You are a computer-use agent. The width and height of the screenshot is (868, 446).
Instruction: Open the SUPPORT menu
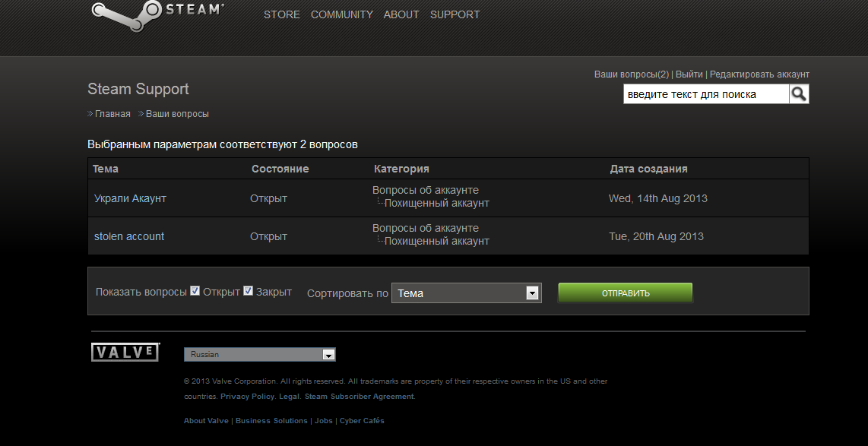[x=455, y=15]
